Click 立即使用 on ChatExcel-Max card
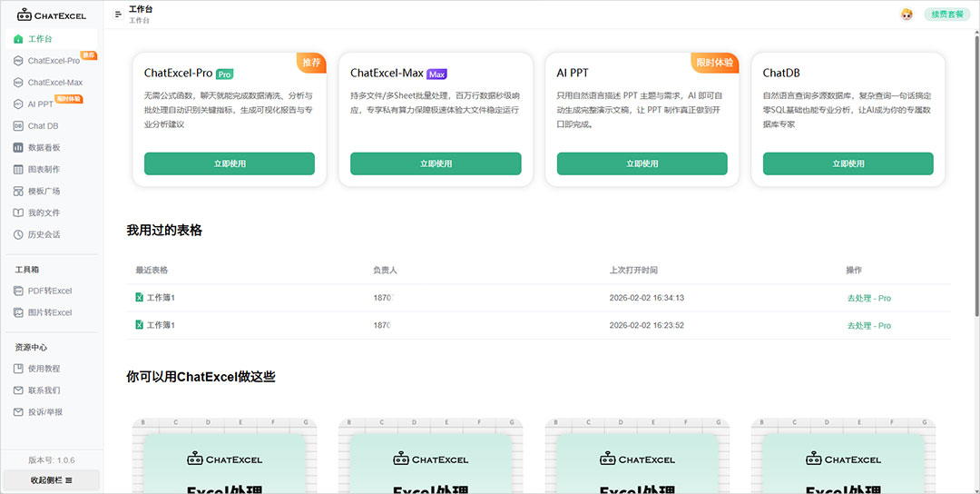Screen dimensions: 980x494 (436, 163)
